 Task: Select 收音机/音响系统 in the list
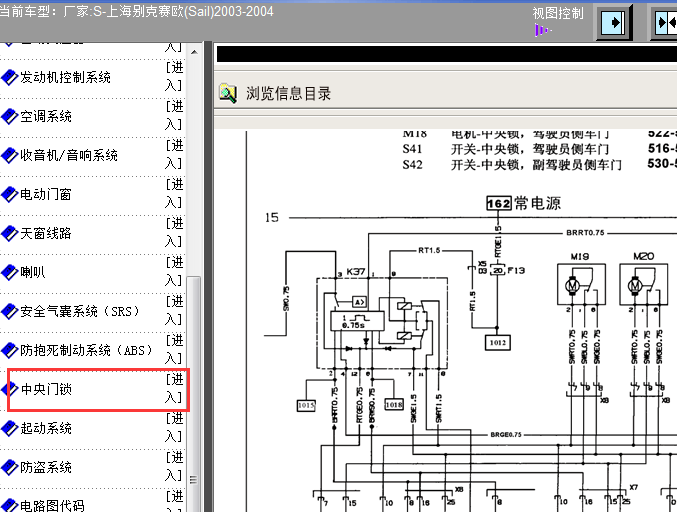(69, 155)
